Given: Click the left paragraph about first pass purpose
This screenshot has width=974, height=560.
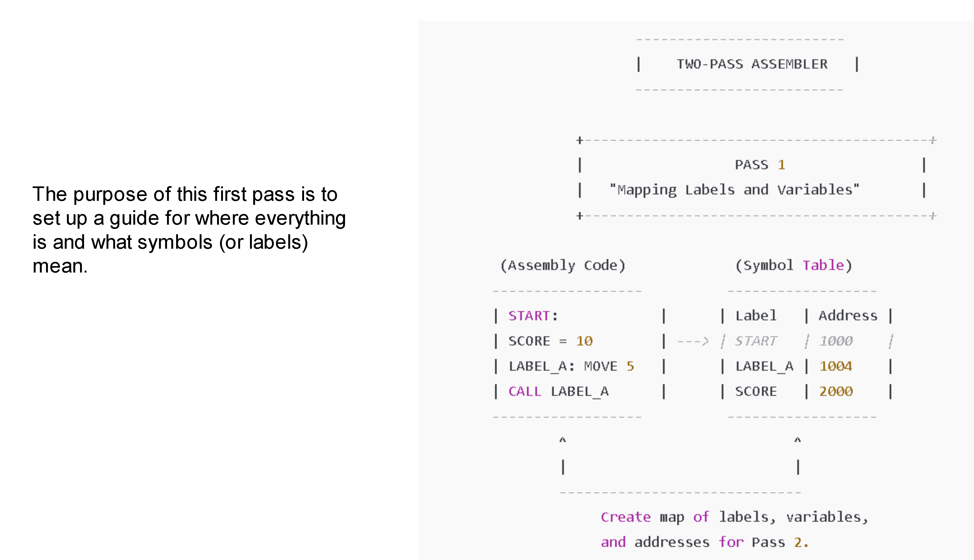Looking at the screenshot, I should pos(189,230).
